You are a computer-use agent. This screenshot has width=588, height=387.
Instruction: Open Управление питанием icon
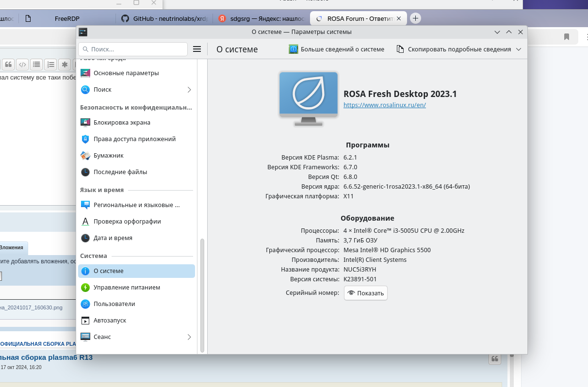click(x=85, y=288)
